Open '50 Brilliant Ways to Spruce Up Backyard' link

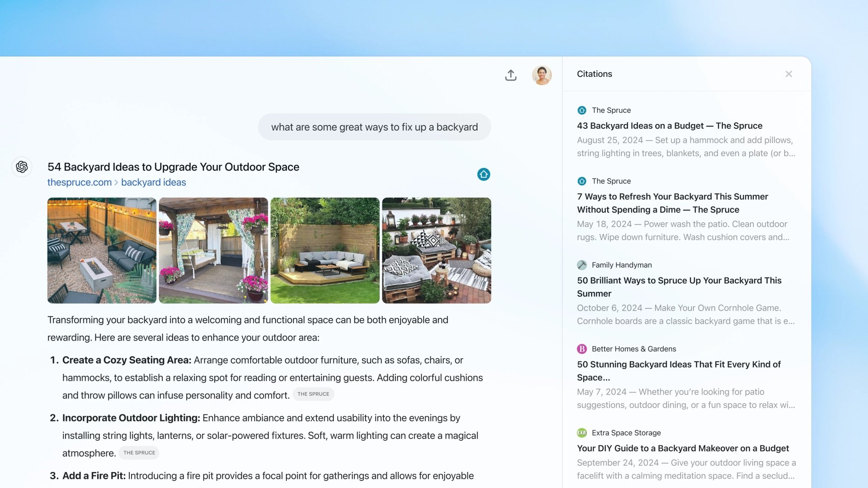pyautogui.click(x=678, y=287)
